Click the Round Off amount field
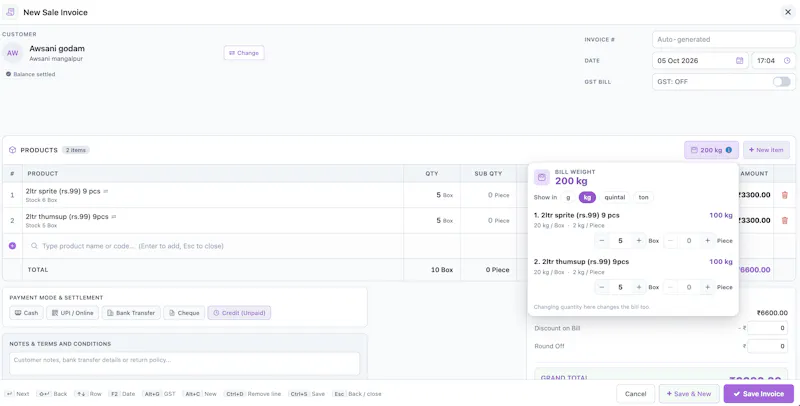Screen dimensions: 800x406 [x=767, y=346]
